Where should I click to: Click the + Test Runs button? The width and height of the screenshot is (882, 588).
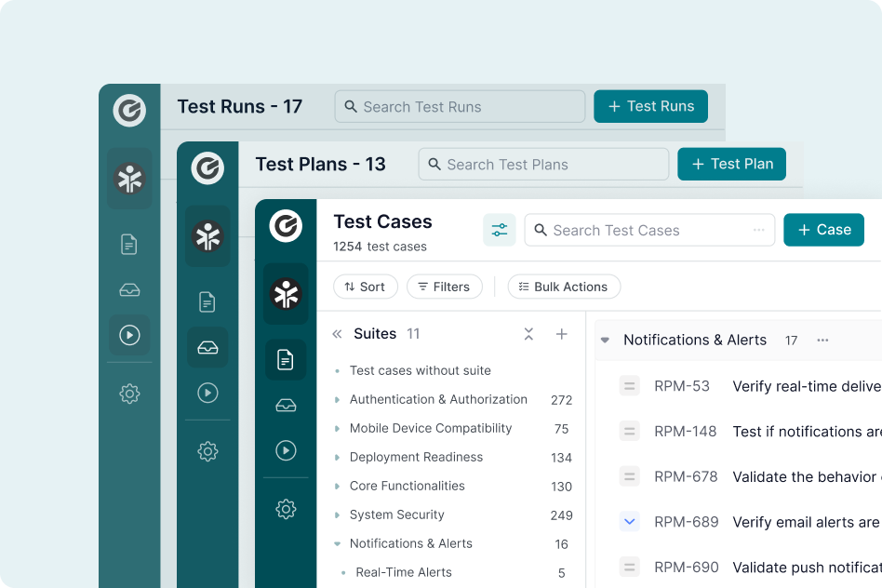click(651, 106)
